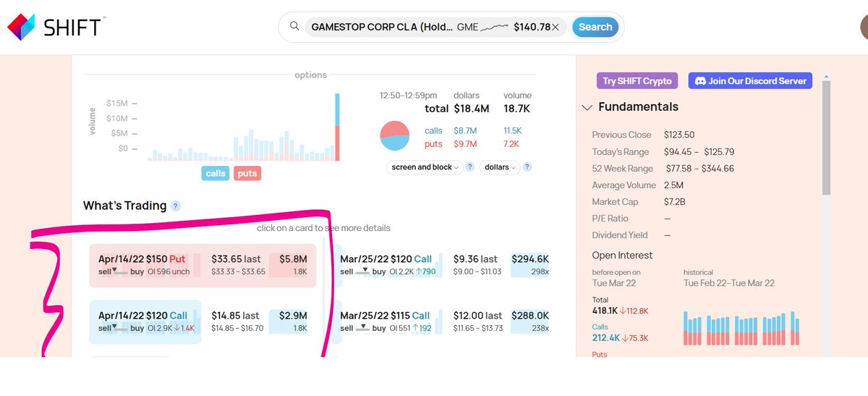This screenshot has width=868, height=396.
Task: Open the screen and block dropdown
Action: coord(425,167)
